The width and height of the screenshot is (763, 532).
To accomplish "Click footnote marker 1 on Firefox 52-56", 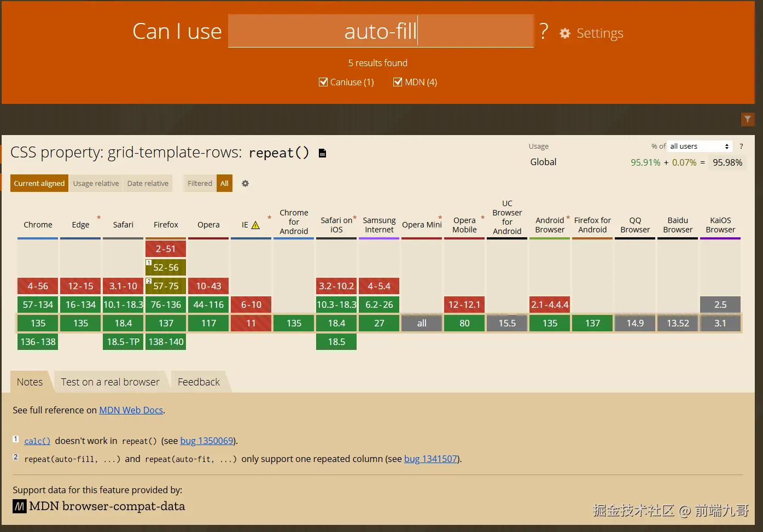I will click(x=149, y=263).
